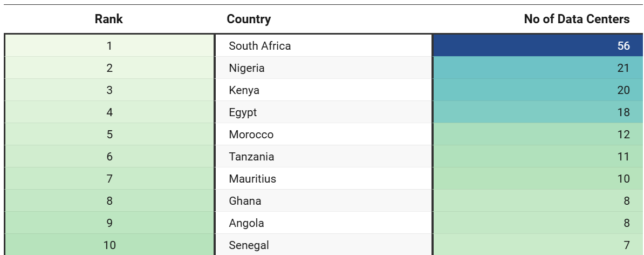The image size is (644, 255).
Task: Click the Mauritius country cell
Action: 252,179
